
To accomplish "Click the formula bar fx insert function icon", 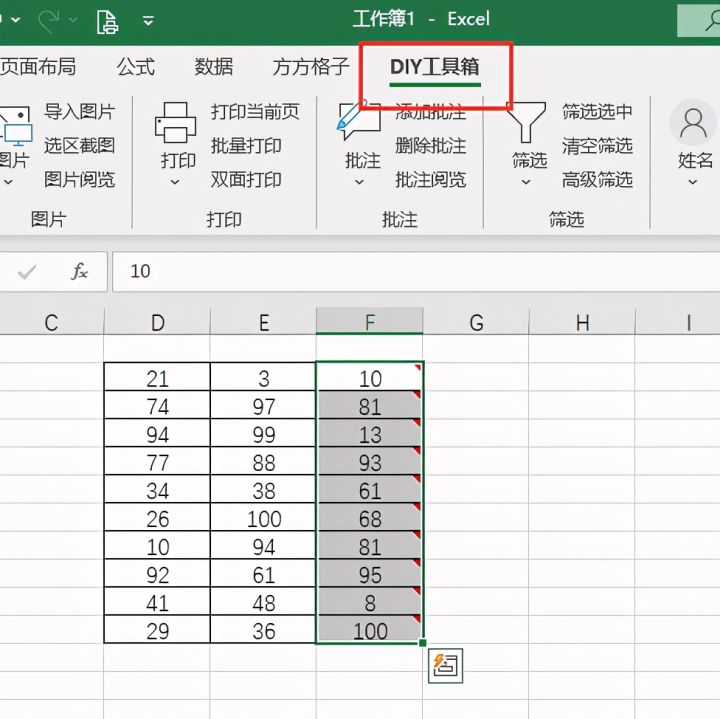I will [x=79, y=271].
